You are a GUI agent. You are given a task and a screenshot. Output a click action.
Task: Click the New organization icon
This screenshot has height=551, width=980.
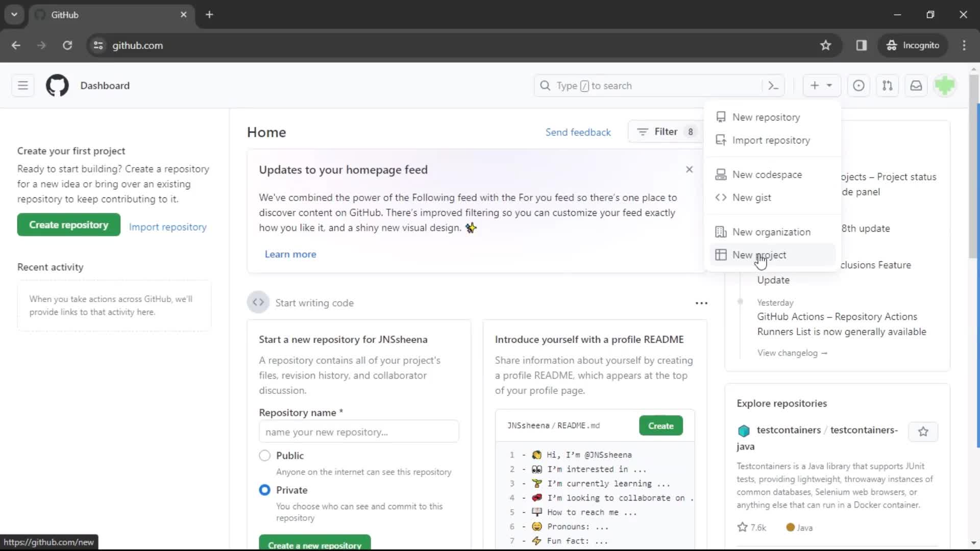click(721, 232)
